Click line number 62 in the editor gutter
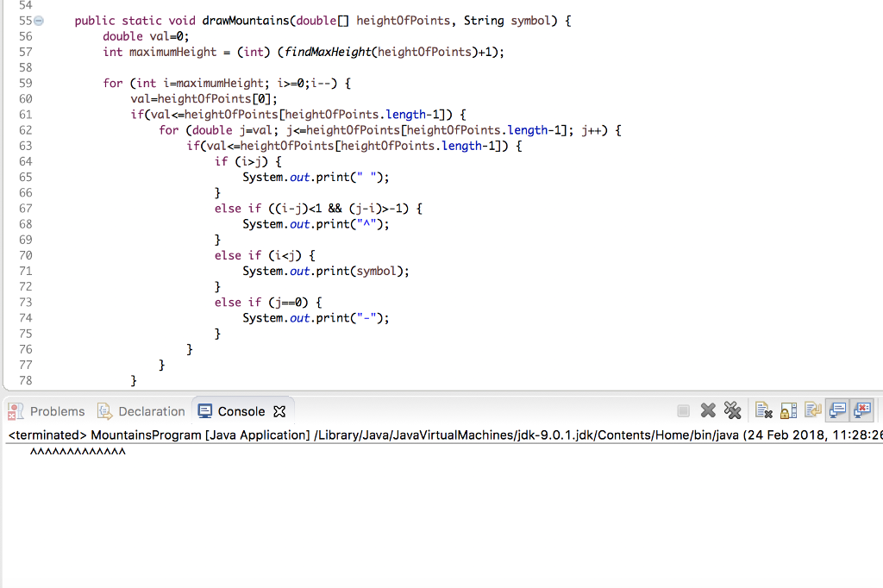 (26, 129)
